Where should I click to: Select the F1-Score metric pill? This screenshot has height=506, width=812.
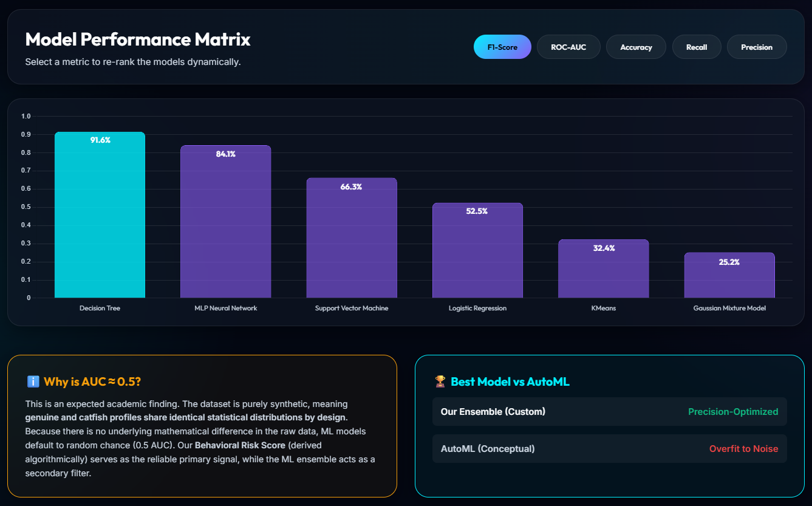point(502,47)
